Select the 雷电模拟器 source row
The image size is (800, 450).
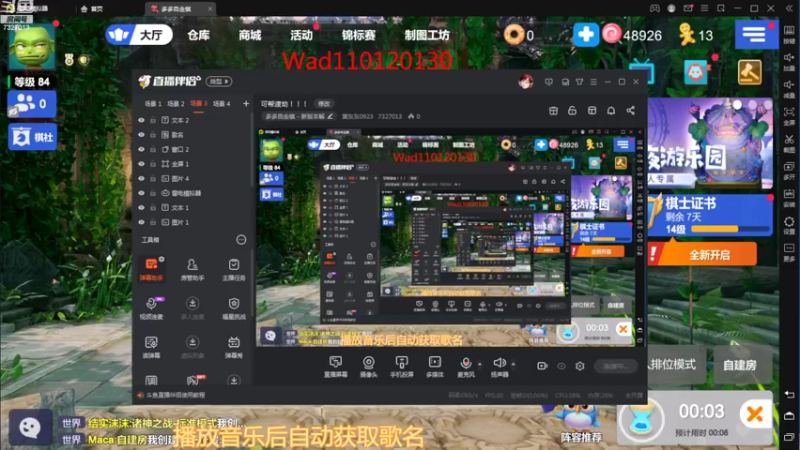pyautogui.click(x=194, y=193)
